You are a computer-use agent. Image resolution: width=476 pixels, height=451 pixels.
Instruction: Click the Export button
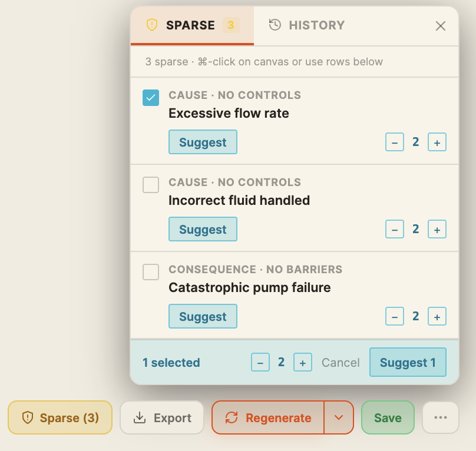click(162, 417)
